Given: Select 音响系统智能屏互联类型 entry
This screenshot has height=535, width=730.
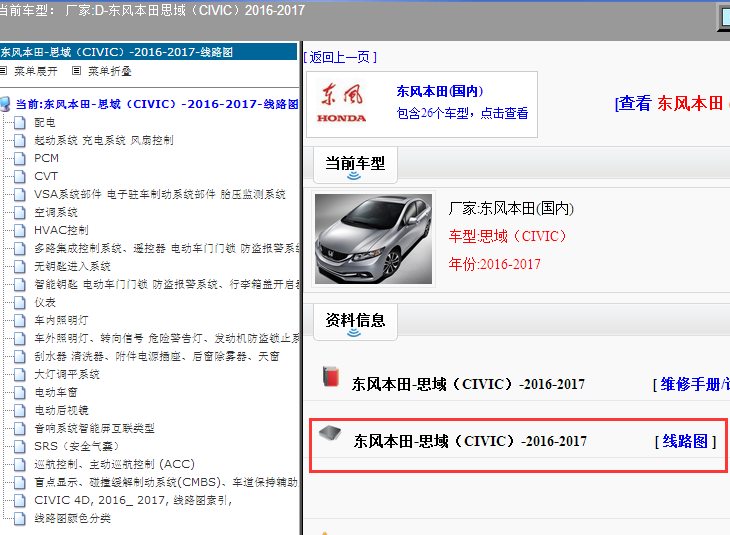Looking at the screenshot, I should click(95, 429).
